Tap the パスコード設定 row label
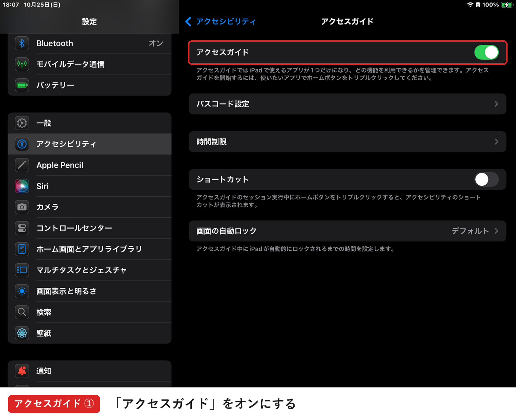Screen dimensions: 516x420 223,104
